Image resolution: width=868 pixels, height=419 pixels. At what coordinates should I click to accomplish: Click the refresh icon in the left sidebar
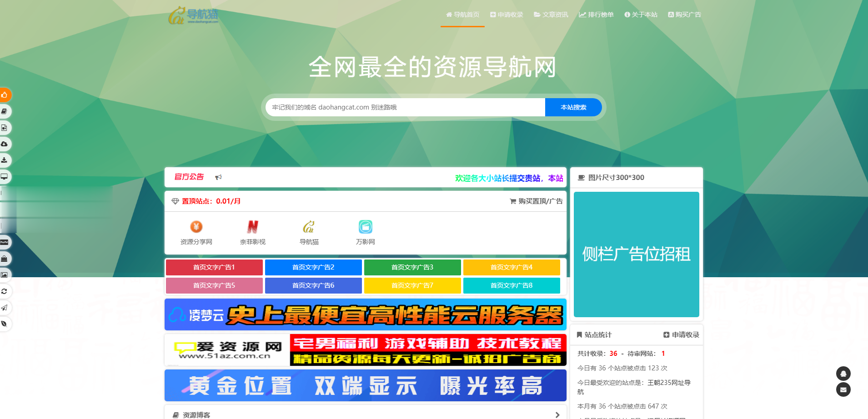5,291
